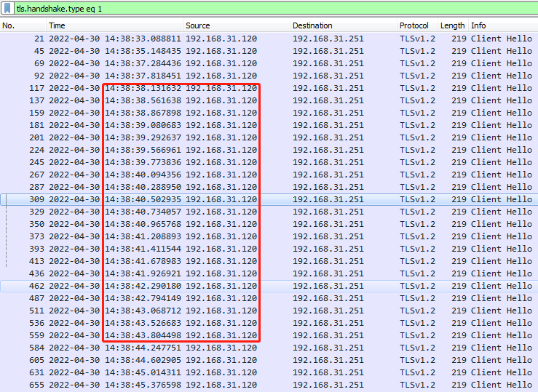
Task: Click timestamp 14:38:35.148435
Action: 143,51
